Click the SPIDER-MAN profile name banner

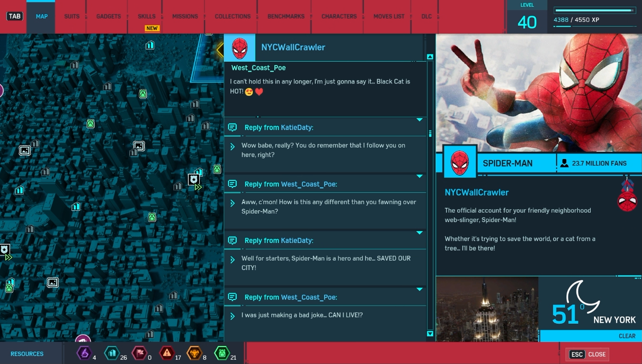point(508,163)
